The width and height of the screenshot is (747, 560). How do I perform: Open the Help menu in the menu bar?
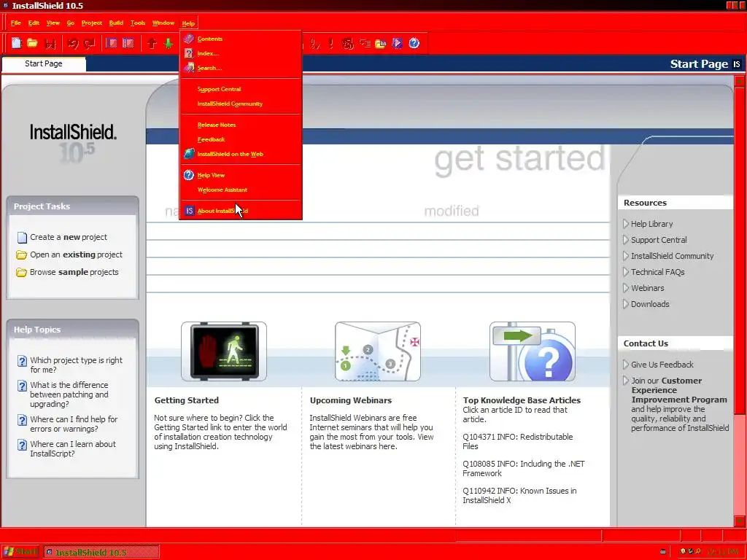pos(188,23)
